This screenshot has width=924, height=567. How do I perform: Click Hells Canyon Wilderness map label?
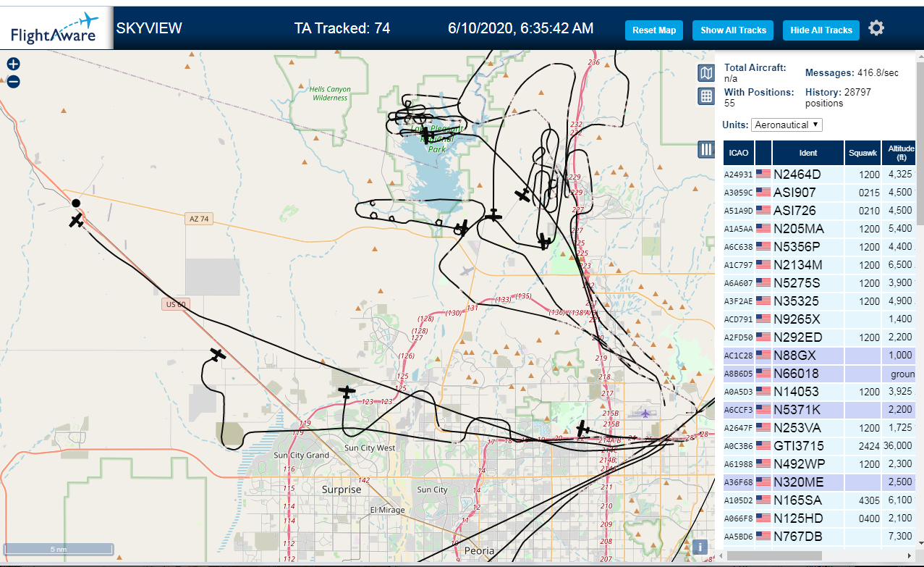[x=331, y=93]
